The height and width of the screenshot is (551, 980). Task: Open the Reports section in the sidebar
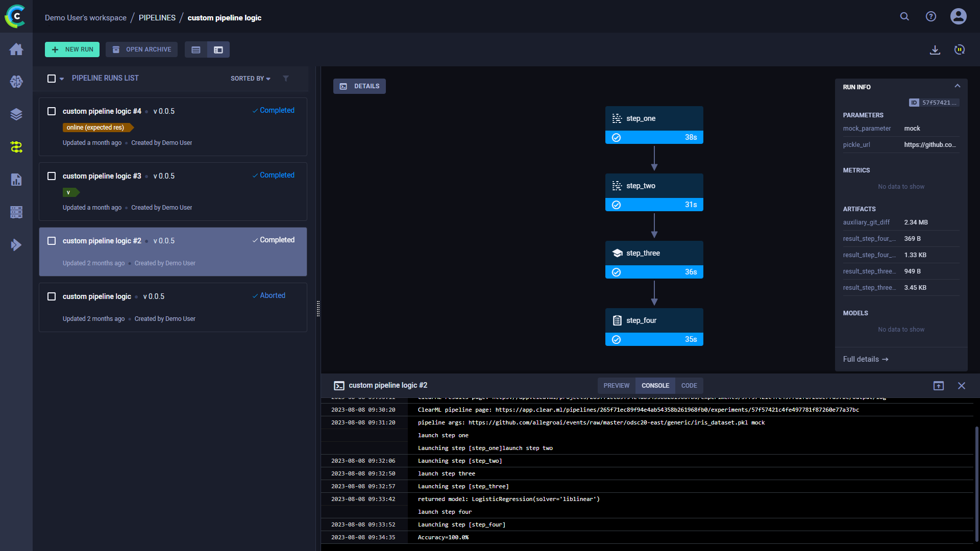[16, 180]
